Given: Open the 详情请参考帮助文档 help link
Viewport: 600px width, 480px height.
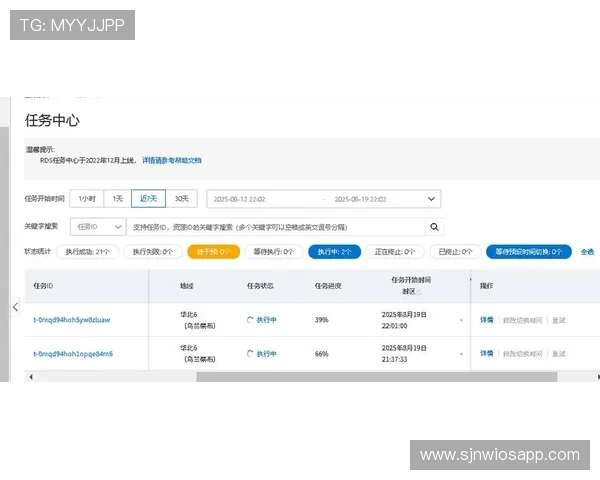Looking at the screenshot, I should point(171,160).
